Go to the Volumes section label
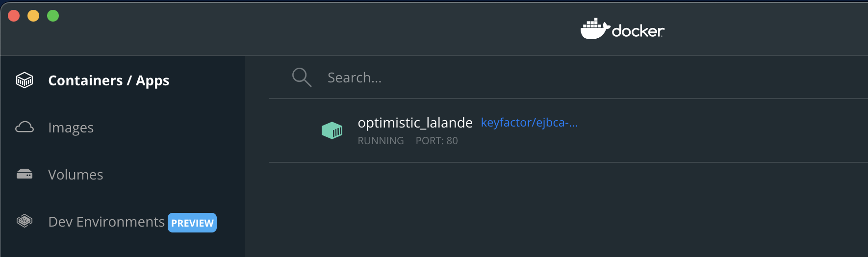 point(76,175)
